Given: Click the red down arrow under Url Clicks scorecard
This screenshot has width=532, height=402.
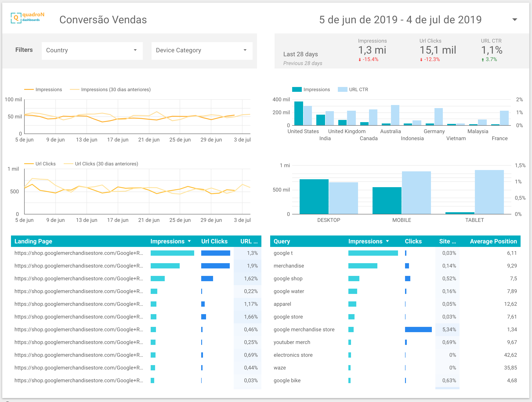Looking at the screenshot, I should click(x=421, y=60).
